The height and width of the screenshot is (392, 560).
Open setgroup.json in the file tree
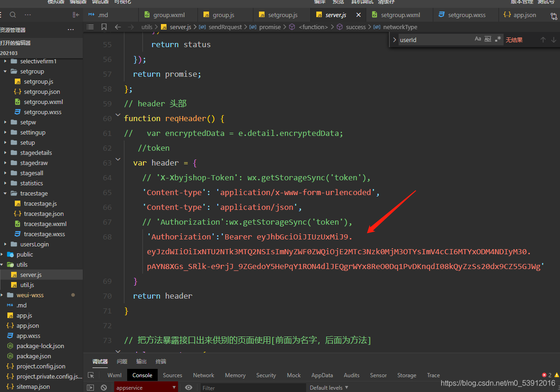pos(42,92)
